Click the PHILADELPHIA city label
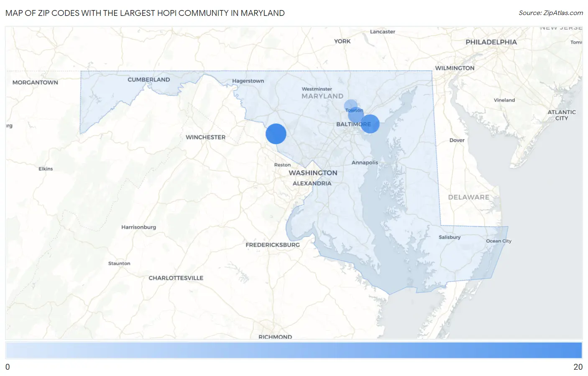The width and height of the screenshot is (588, 376). pyautogui.click(x=491, y=42)
